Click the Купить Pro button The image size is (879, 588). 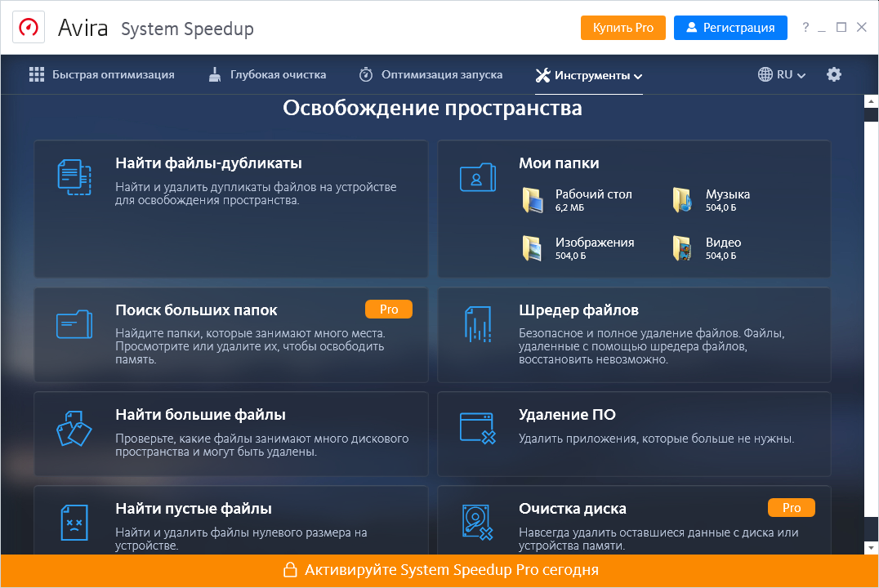click(x=623, y=28)
